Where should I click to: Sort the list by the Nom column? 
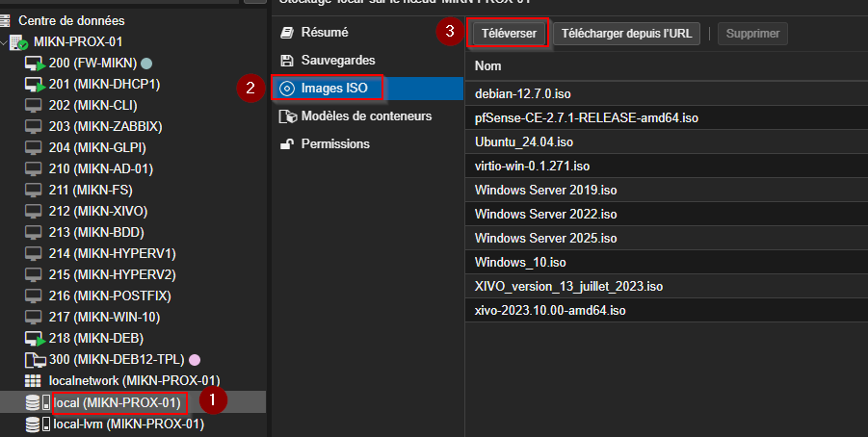(x=487, y=65)
